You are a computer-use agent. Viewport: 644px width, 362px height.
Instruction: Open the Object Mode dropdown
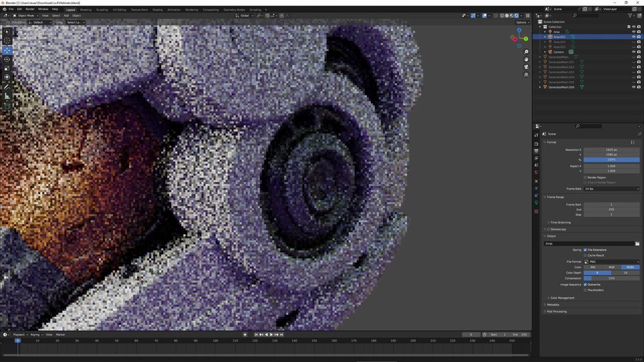(25, 16)
